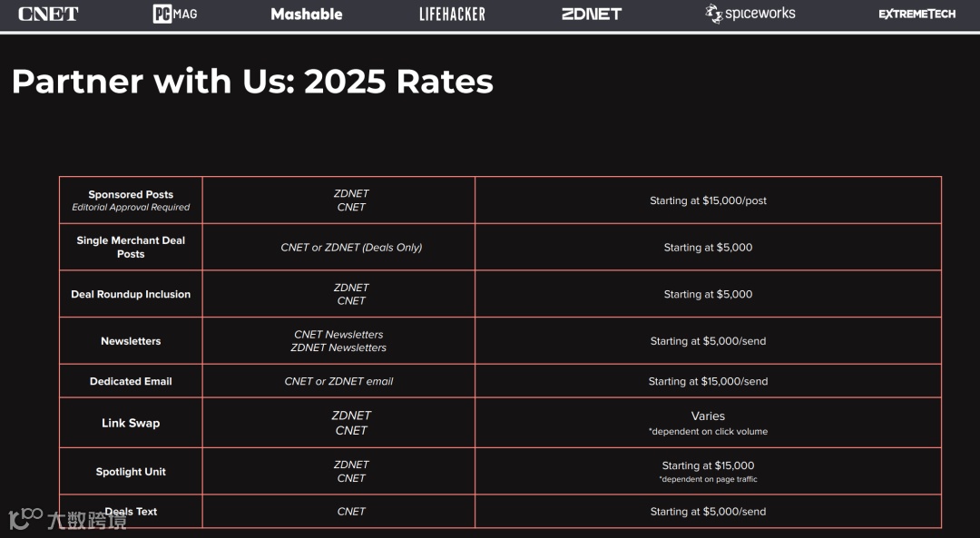Screen dimensions: 980x538
Task: Select the Newsletters row label
Action: tap(131, 341)
